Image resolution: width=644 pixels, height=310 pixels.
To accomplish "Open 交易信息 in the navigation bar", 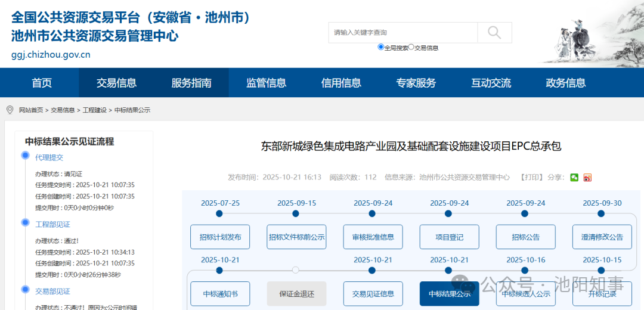I will pos(116,83).
